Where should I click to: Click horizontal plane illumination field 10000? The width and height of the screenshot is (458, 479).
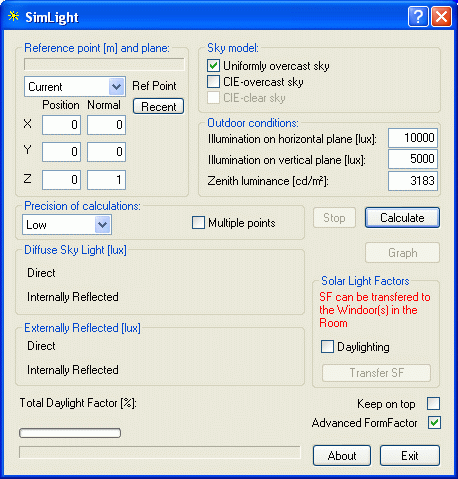coord(413,138)
